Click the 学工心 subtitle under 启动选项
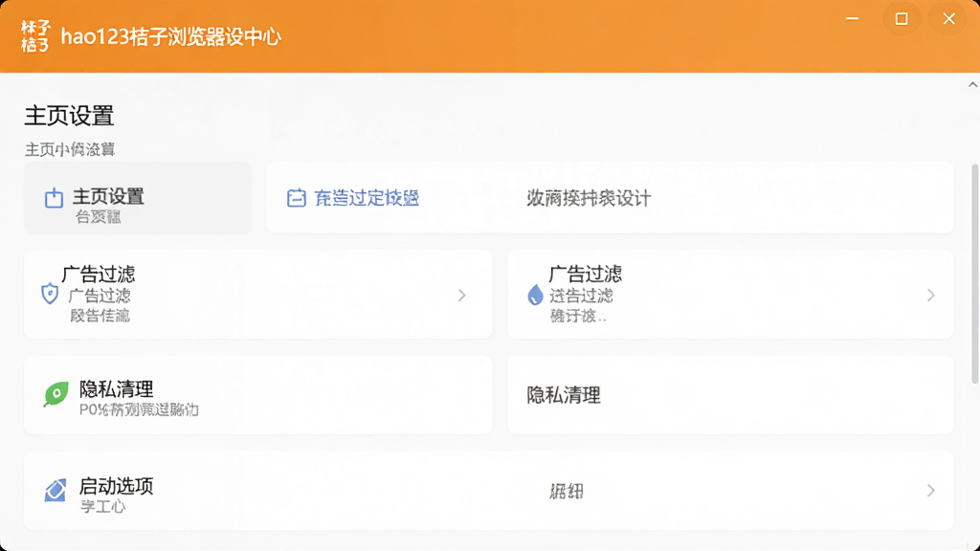The height and width of the screenshot is (551, 980). click(x=102, y=506)
